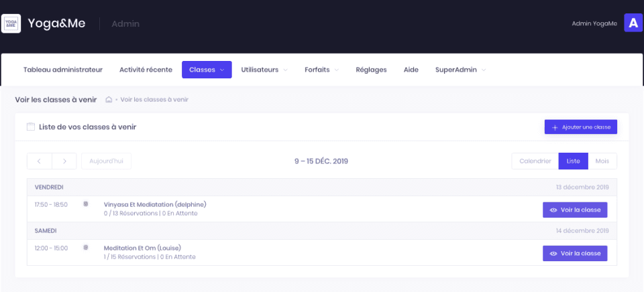Switch to Calendrier view
This screenshot has width=644, height=292.
(535, 161)
